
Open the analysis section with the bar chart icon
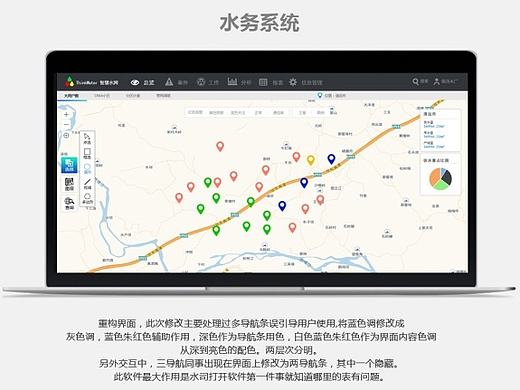(239, 82)
